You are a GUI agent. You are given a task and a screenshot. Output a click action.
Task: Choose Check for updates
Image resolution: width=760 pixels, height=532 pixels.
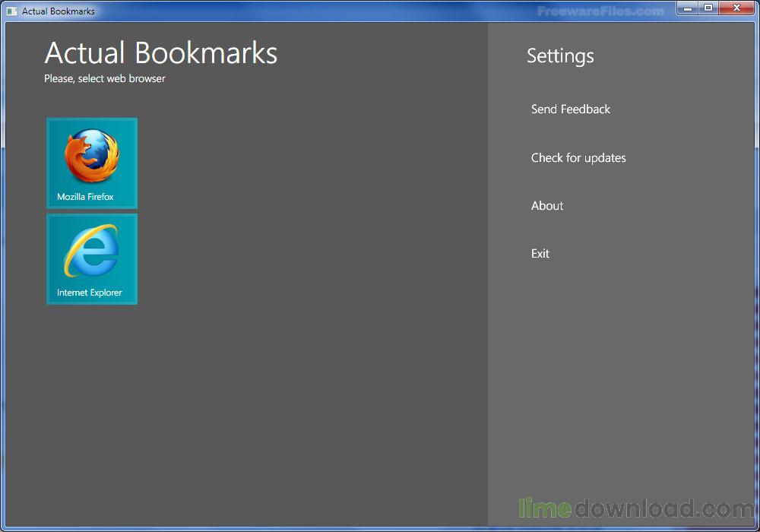(578, 158)
